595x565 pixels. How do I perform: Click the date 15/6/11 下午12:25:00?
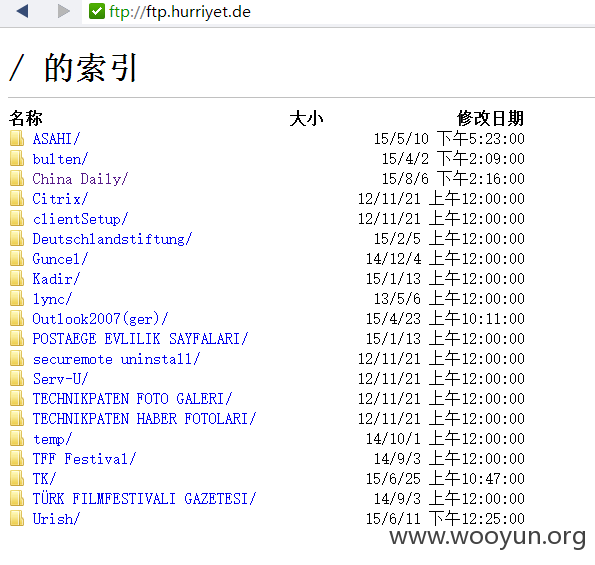[x=445, y=519]
